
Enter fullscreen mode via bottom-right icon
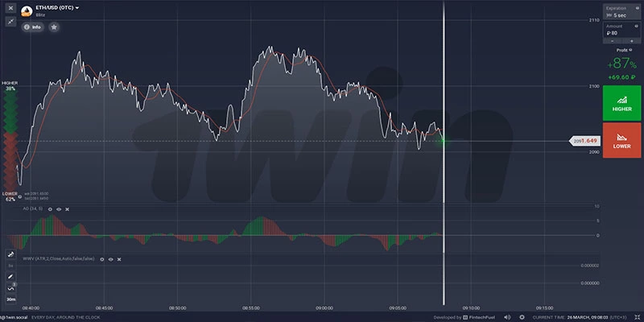(638, 317)
